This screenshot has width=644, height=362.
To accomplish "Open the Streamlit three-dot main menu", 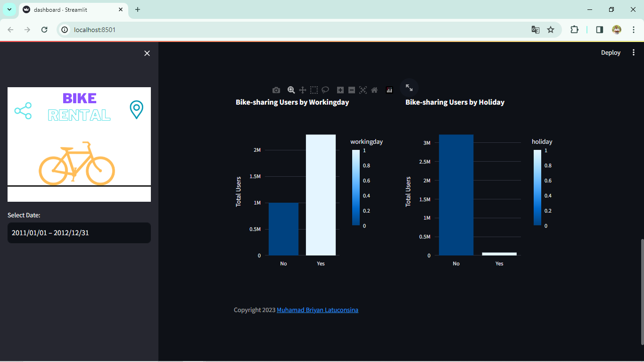I will click(x=634, y=53).
